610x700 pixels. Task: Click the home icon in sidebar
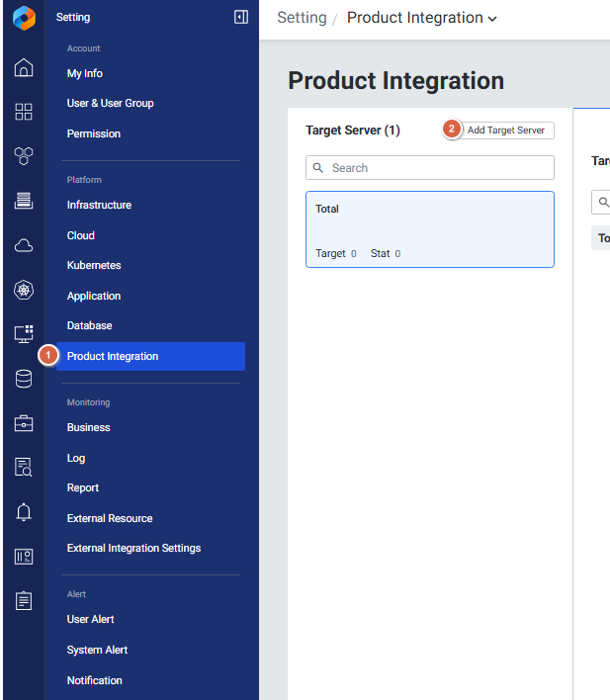[x=24, y=67]
